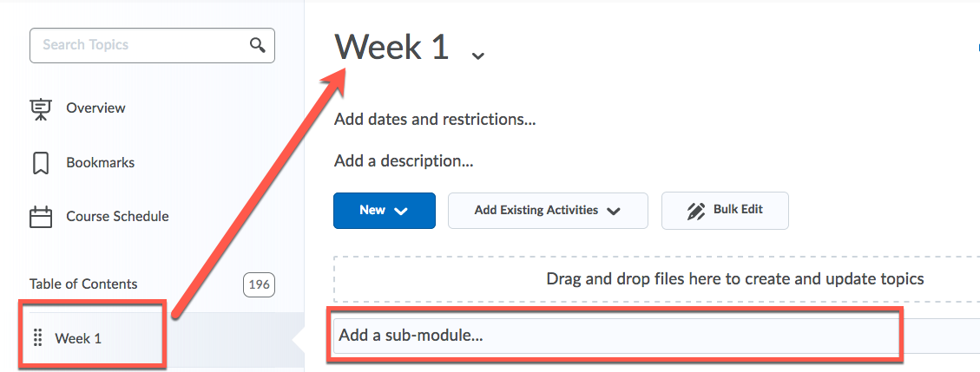Select Week 1 module in sidebar
The width and height of the screenshot is (980, 372).
[x=78, y=338]
